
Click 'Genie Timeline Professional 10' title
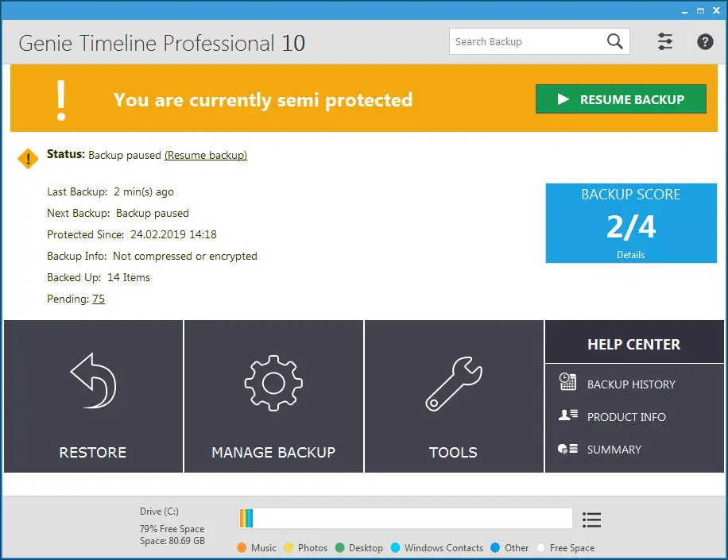(x=161, y=43)
